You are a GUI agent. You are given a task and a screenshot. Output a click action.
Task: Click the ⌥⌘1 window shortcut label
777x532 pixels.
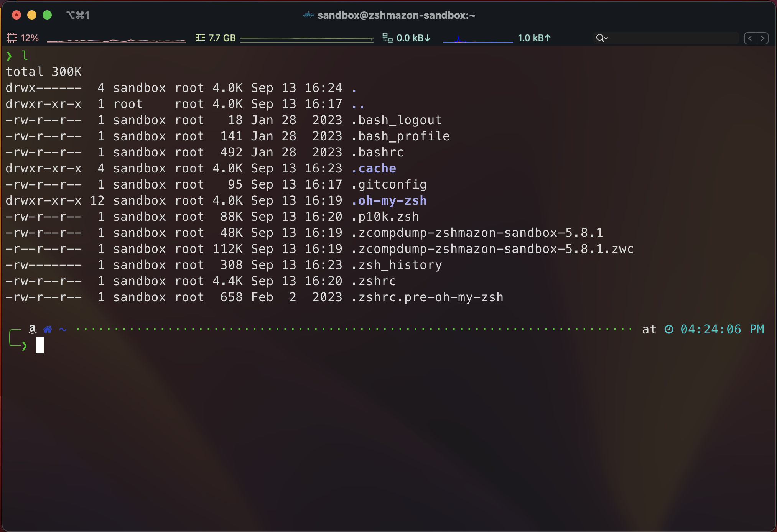click(78, 15)
